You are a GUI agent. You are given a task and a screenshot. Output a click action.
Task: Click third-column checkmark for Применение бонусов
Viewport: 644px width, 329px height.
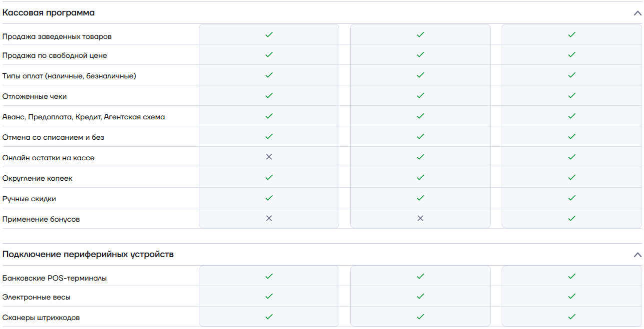572,218
